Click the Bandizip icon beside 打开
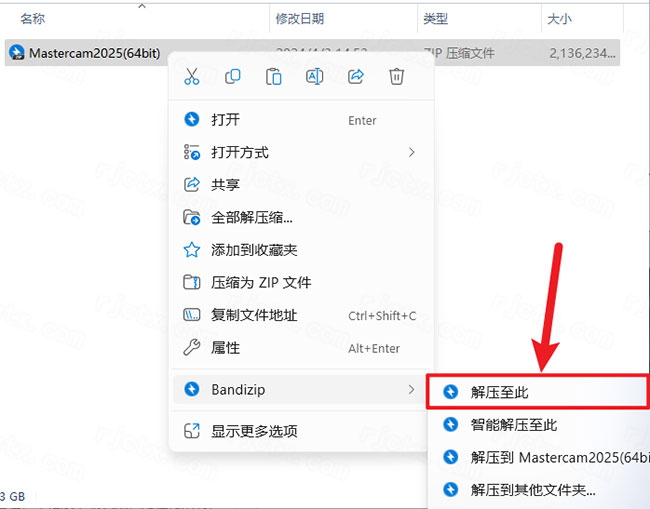 tap(192, 119)
